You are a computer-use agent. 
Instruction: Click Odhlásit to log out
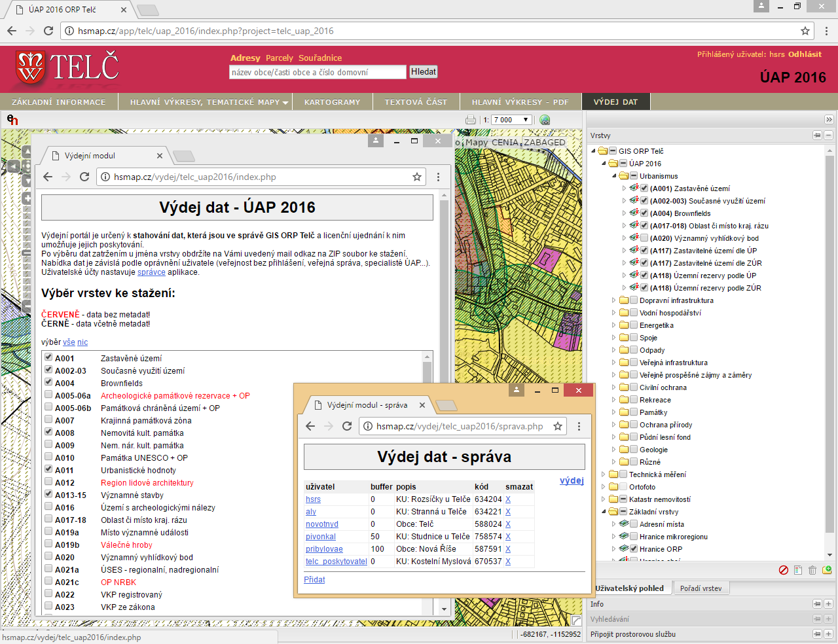click(x=805, y=54)
